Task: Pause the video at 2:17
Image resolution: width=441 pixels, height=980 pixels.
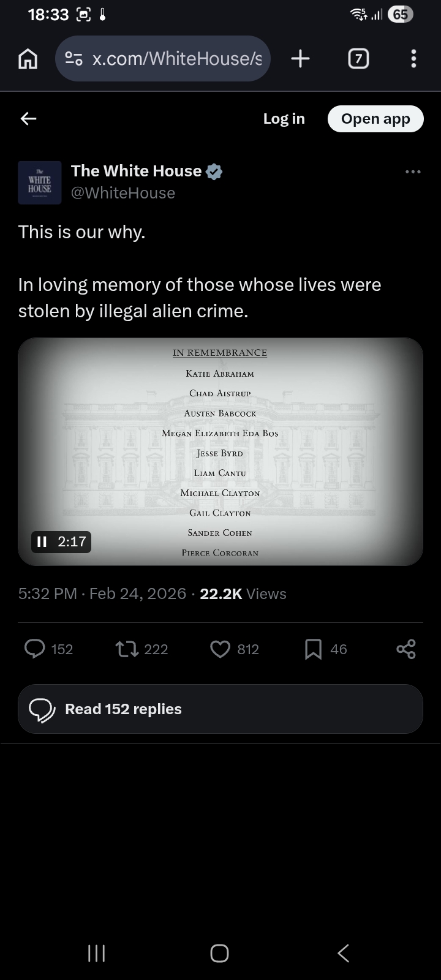Action: click(42, 541)
